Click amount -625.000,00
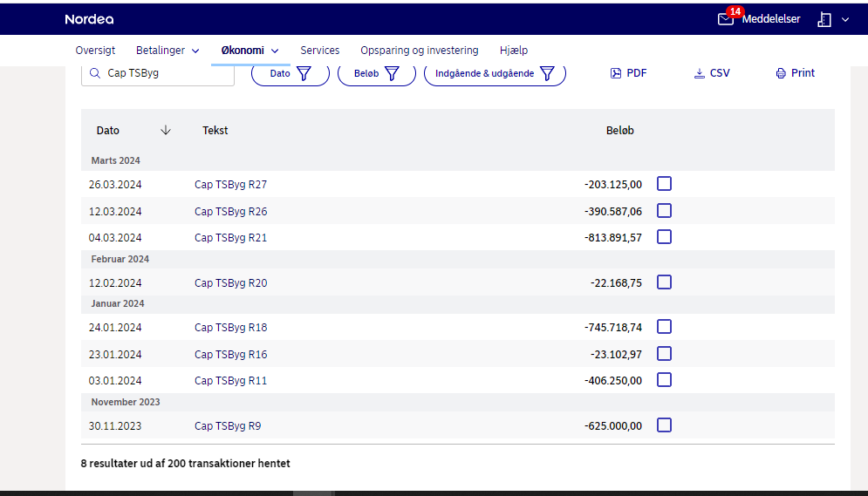The width and height of the screenshot is (868, 496). 613,425
